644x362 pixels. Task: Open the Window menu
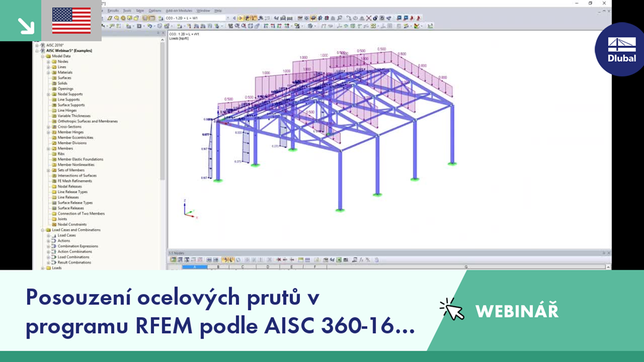pyautogui.click(x=203, y=11)
